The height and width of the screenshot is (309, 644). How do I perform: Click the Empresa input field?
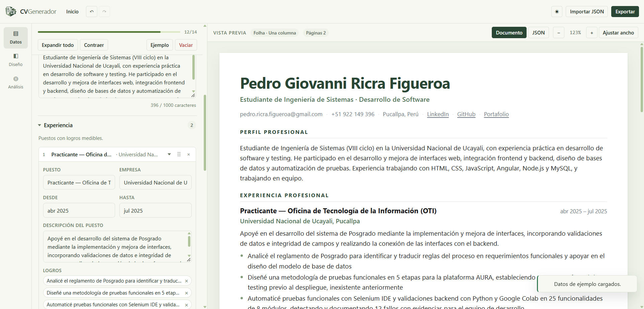pyautogui.click(x=156, y=182)
